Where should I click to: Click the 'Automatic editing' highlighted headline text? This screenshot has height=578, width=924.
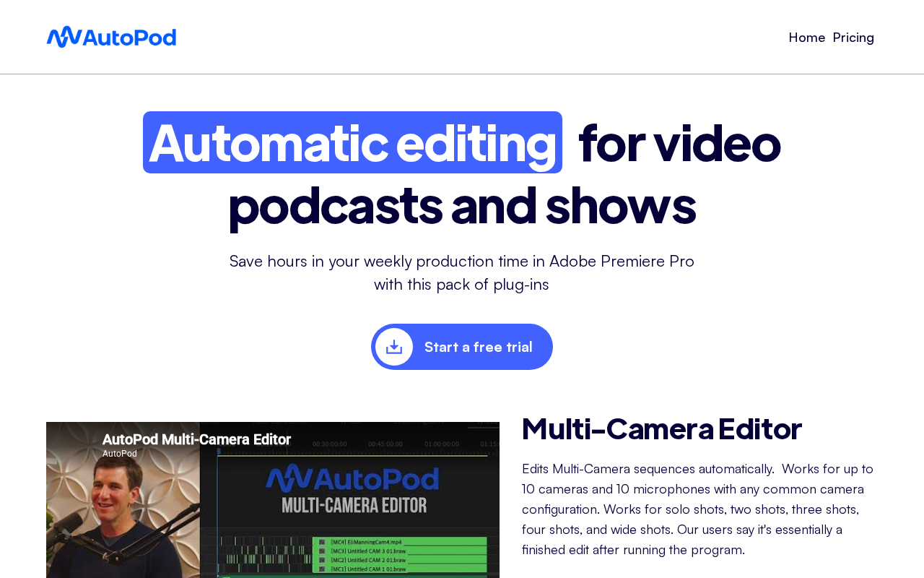pyautogui.click(x=352, y=142)
